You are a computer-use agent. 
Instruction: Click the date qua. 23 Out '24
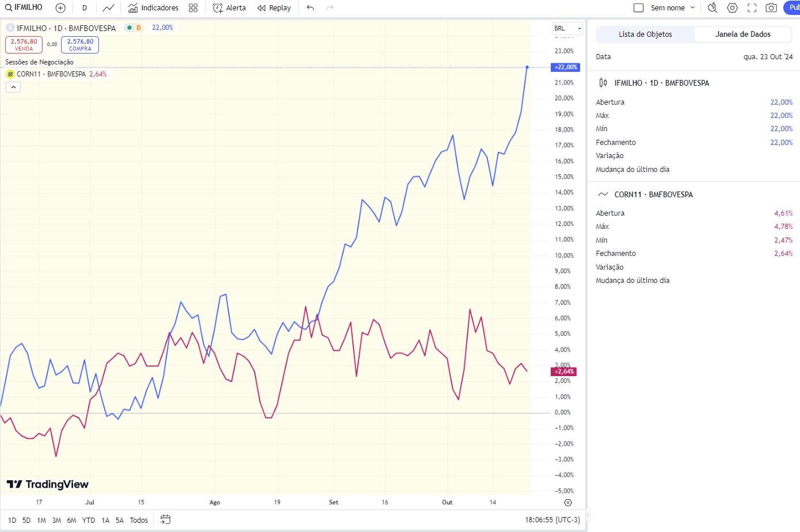pyautogui.click(x=768, y=57)
